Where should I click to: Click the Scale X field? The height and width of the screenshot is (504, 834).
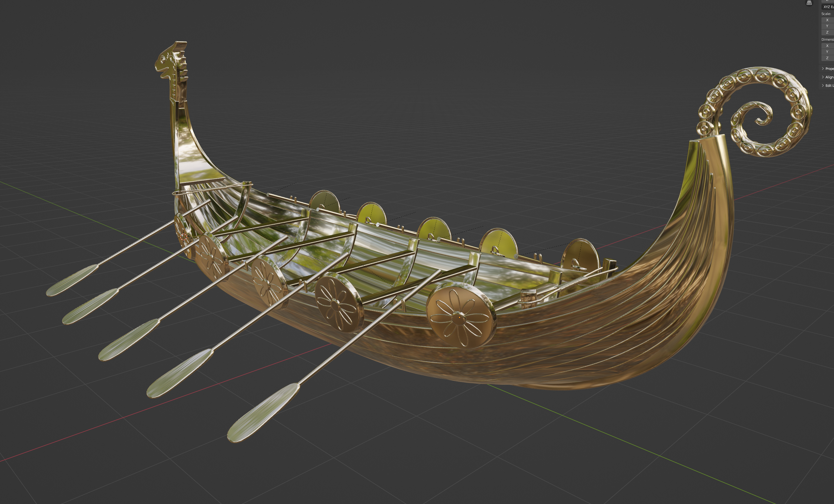coord(828,20)
